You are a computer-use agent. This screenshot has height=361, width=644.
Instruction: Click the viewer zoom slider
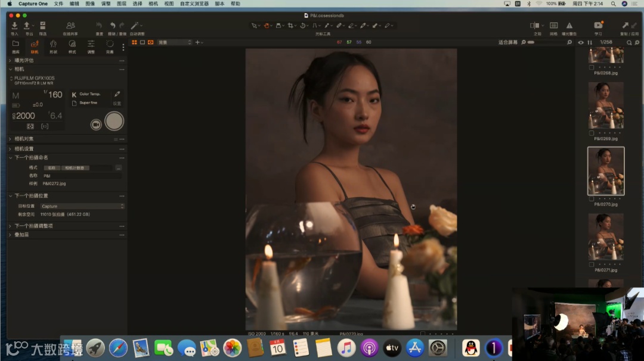[x=546, y=42]
